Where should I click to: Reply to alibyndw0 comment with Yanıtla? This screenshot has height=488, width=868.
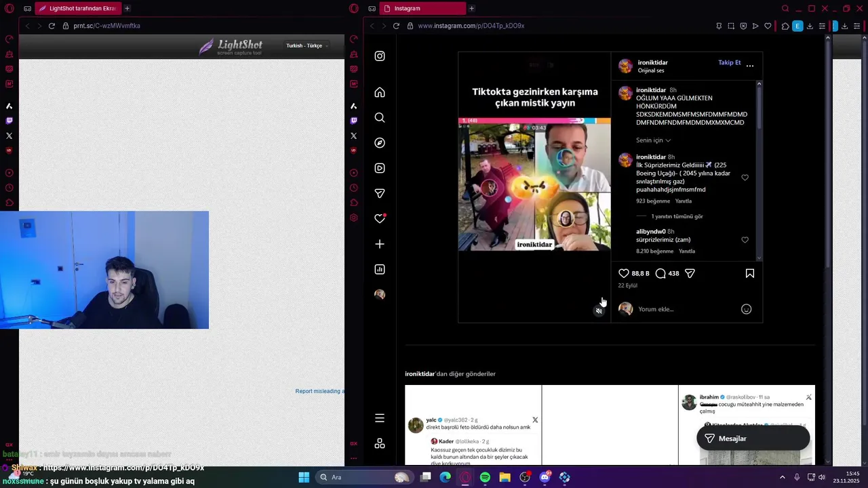[x=687, y=251]
